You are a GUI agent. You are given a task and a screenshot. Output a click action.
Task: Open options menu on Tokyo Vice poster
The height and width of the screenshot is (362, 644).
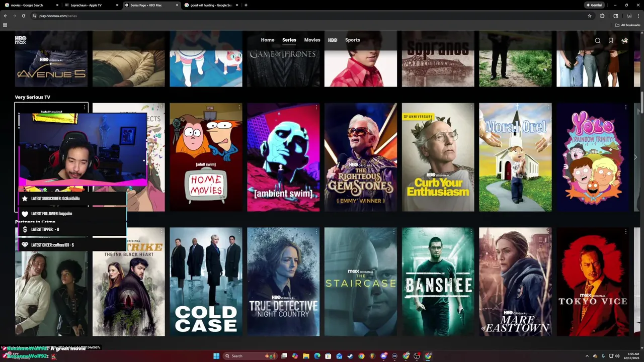625,232
